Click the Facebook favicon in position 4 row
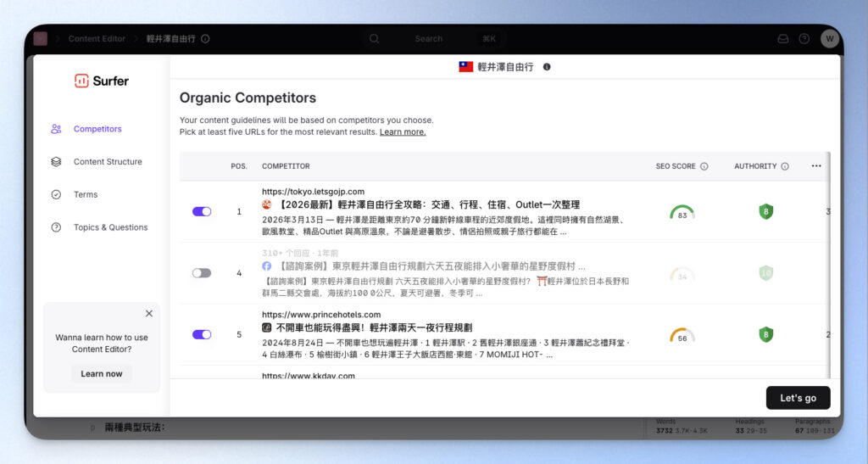Viewport: 868px width, 464px height. coord(267,266)
